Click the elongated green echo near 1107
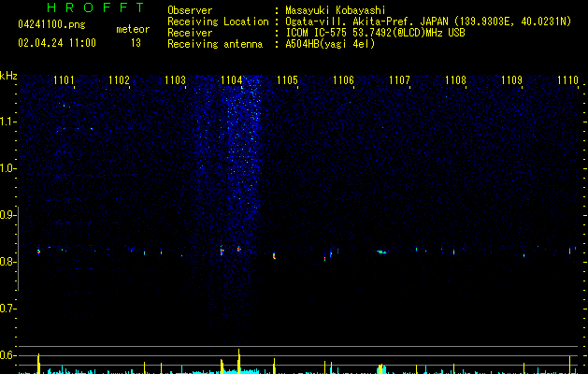The width and height of the screenshot is (588, 374). pos(381,252)
